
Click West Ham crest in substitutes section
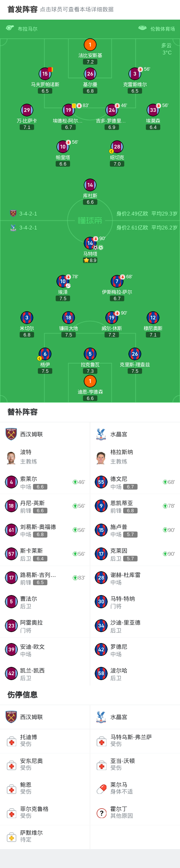coord(11,434)
